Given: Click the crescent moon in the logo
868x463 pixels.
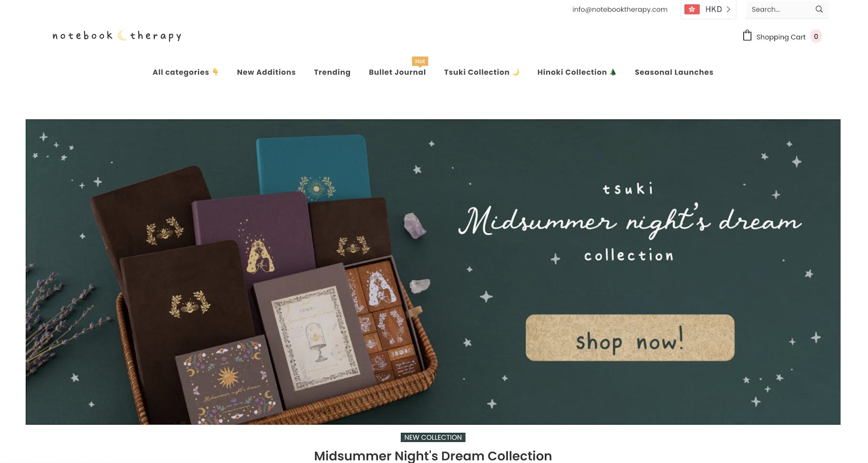Looking at the screenshot, I should 122,35.
